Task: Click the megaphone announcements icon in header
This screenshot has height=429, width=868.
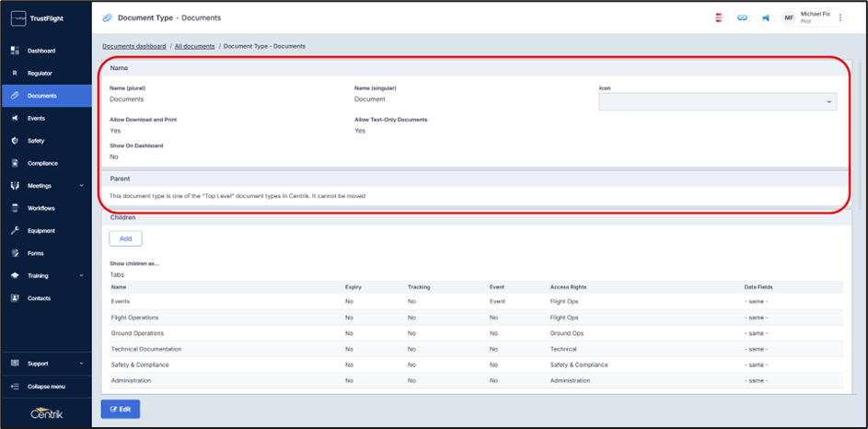Action: 766,17
